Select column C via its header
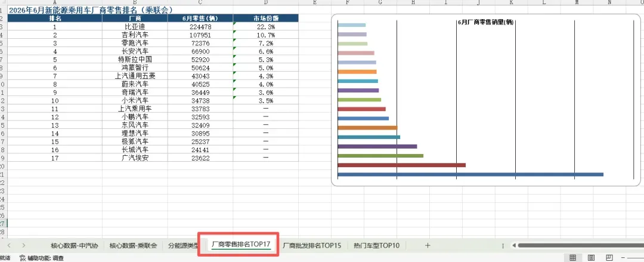The image size is (644, 262). [x=200, y=2]
